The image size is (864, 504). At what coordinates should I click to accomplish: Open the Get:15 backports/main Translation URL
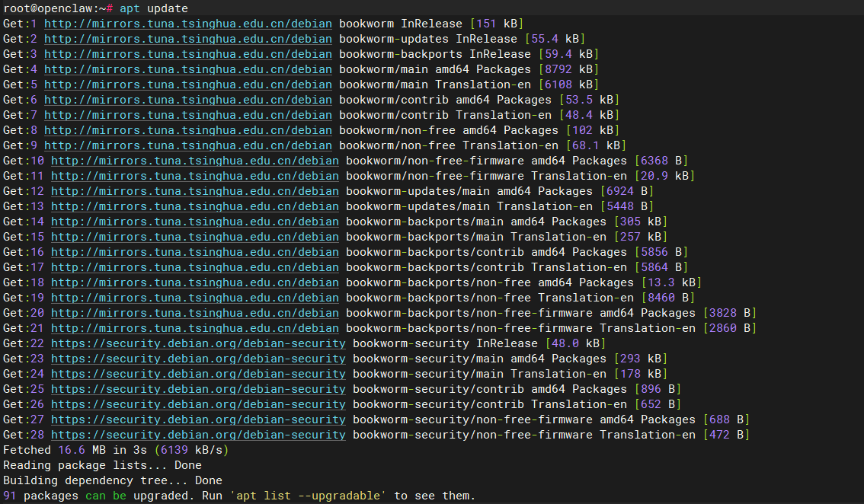pyautogui.click(x=195, y=237)
